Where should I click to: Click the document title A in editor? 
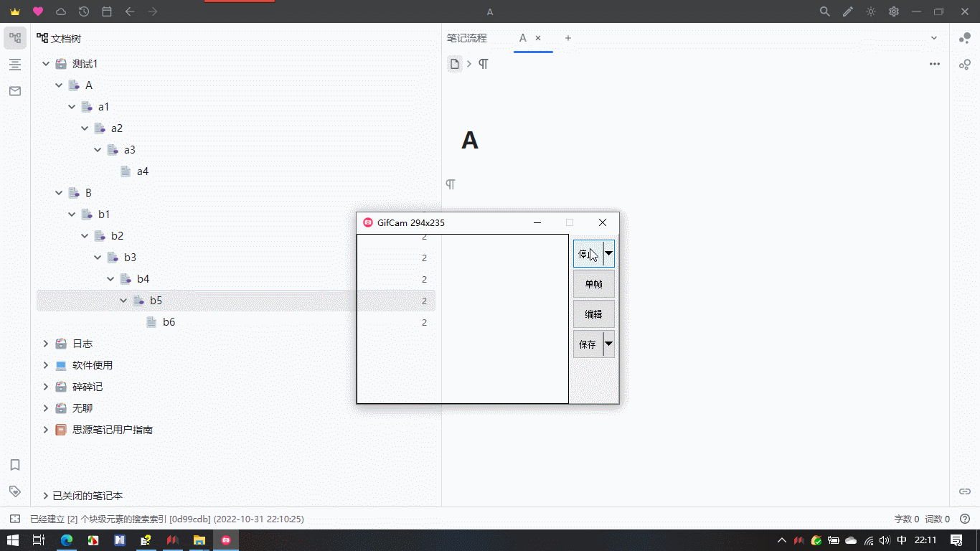pyautogui.click(x=470, y=141)
